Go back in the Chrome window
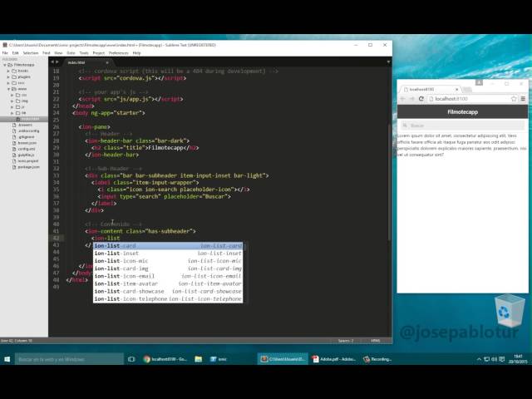The image size is (532, 399). pyautogui.click(x=403, y=99)
